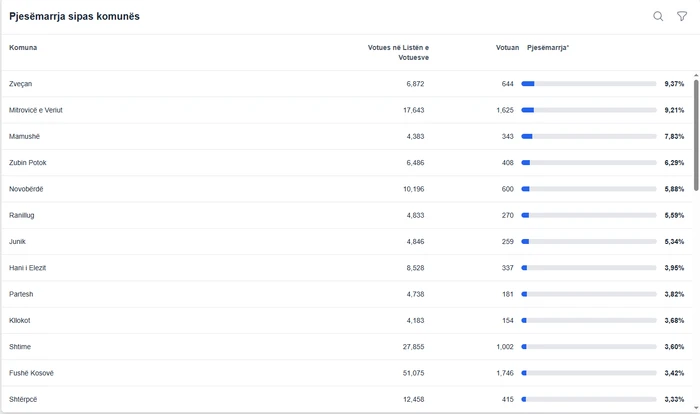Click the Zubin Potok municipality name
This screenshot has height=414, width=700.
(28, 162)
